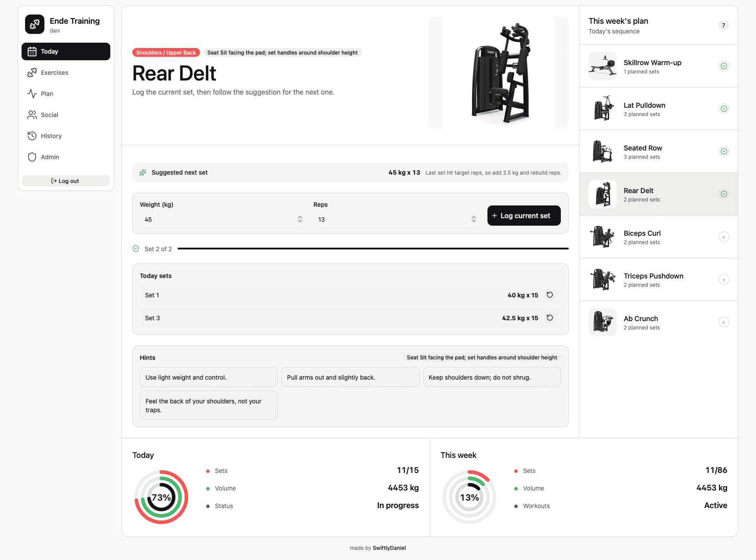The image size is (756, 560).
Task: Toggle the Seated Row completed check
Action: [724, 151]
